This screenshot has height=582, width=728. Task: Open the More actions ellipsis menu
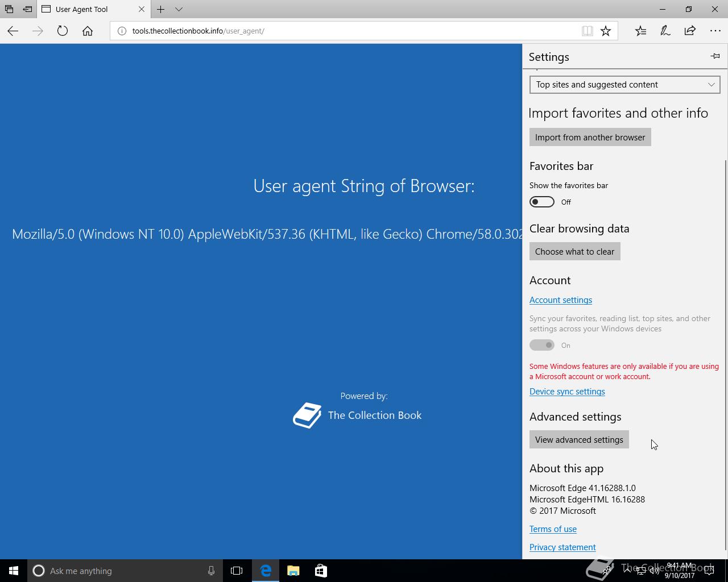tap(715, 31)
